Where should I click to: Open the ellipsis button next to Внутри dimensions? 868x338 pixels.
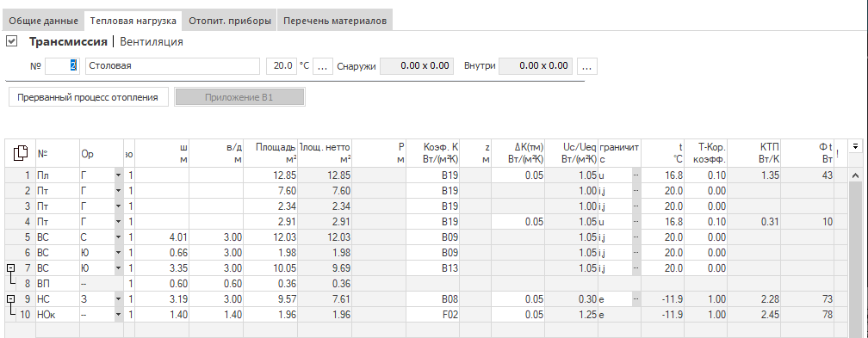click(586, 66)
